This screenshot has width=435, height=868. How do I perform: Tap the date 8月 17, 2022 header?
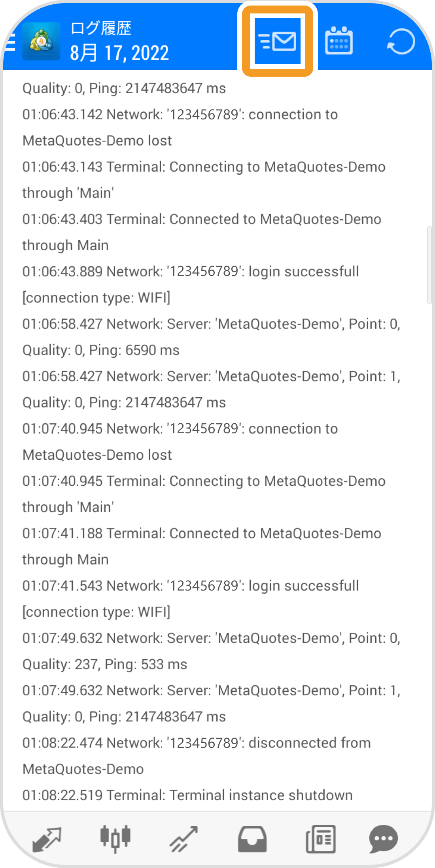[x=119, y=53]
